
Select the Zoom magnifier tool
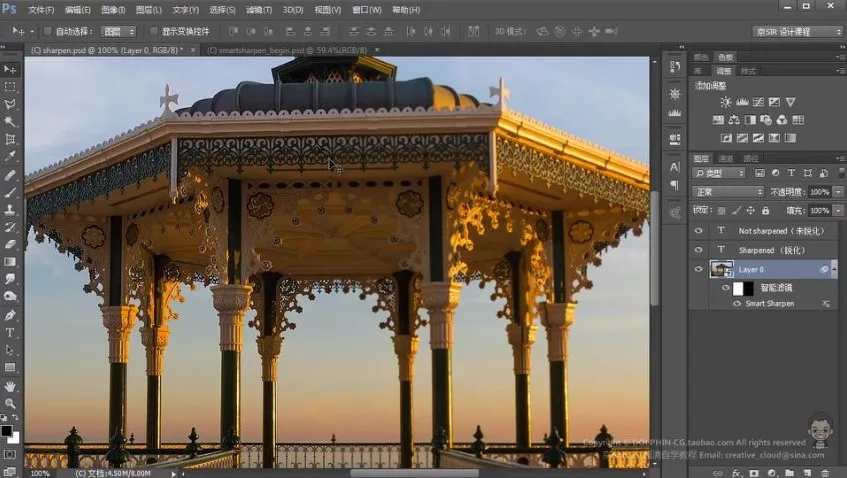coord(10,403)
